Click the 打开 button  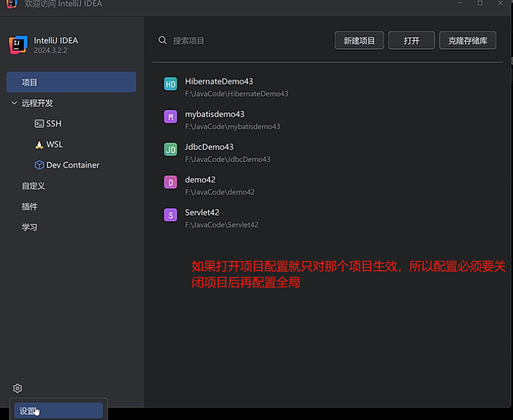[x=412, y=40]
